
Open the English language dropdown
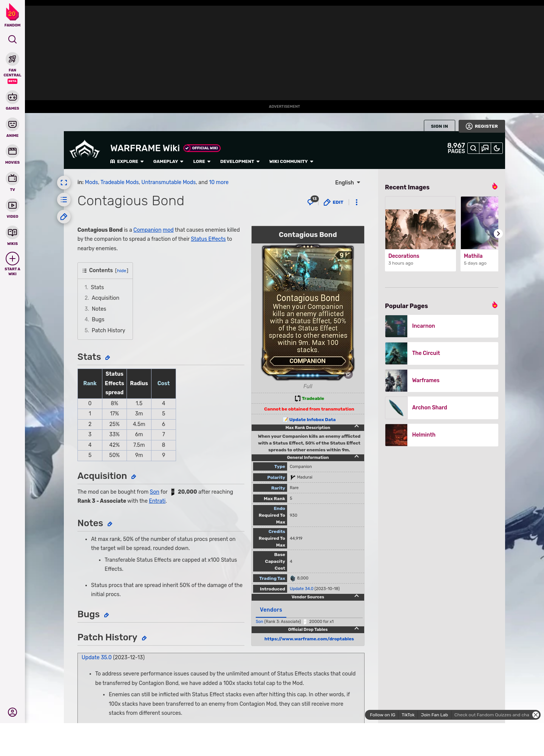(x=348, y=183)
